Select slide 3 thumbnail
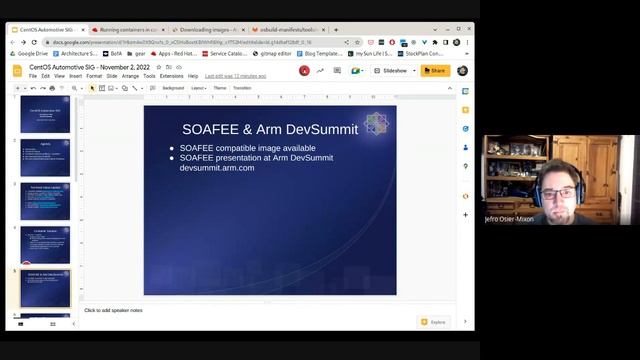 click(x=45, y=201)
